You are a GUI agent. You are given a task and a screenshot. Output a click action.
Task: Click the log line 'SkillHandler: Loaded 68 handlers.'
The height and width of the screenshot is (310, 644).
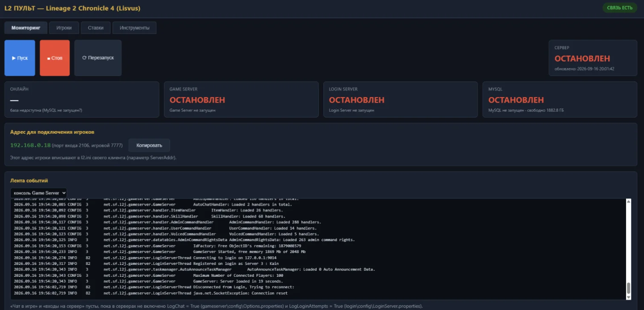tap(150, 216)
